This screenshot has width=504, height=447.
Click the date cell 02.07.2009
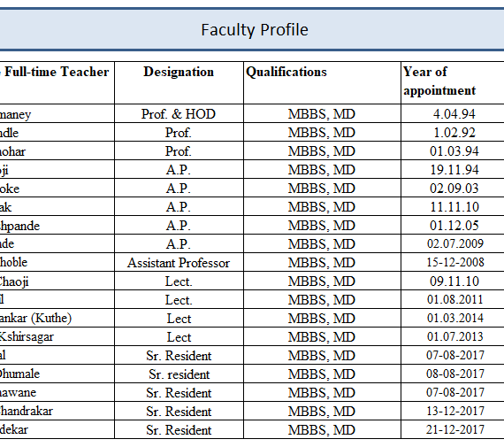(453, 244)
